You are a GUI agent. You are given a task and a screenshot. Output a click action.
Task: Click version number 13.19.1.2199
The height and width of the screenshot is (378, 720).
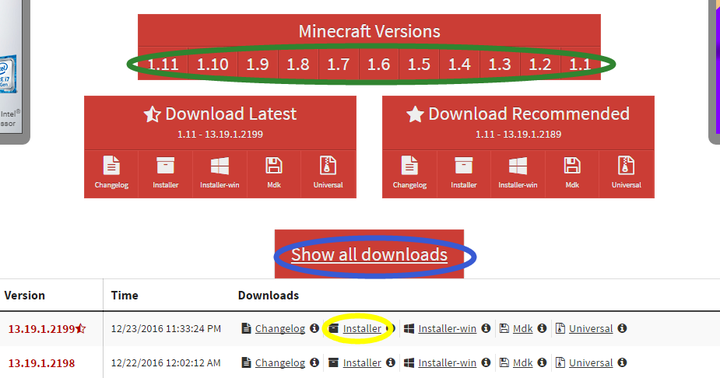click(x=42, y=329)
